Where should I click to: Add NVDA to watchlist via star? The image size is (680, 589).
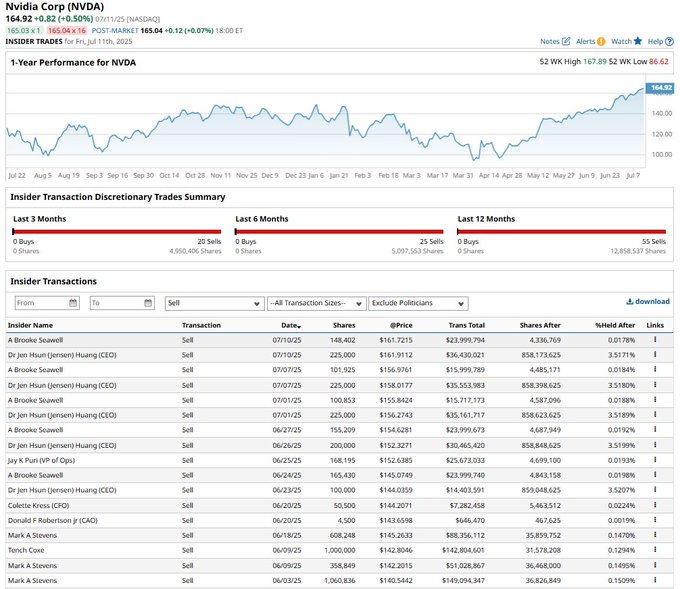coord(638,42)
